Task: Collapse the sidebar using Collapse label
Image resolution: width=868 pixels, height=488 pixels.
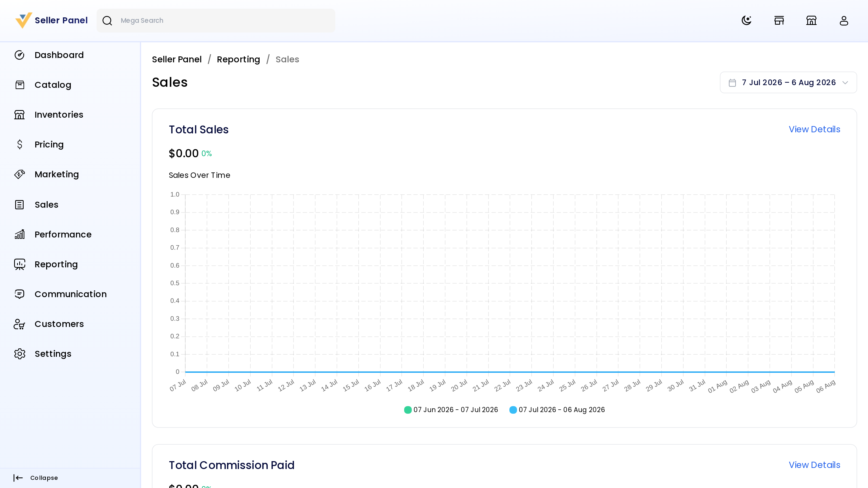Action: [x=44, y=477]
